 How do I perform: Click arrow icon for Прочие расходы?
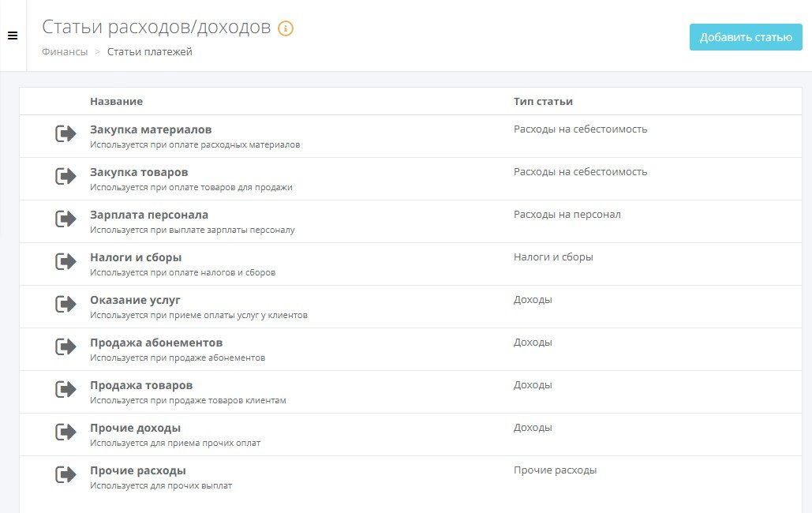65,474
